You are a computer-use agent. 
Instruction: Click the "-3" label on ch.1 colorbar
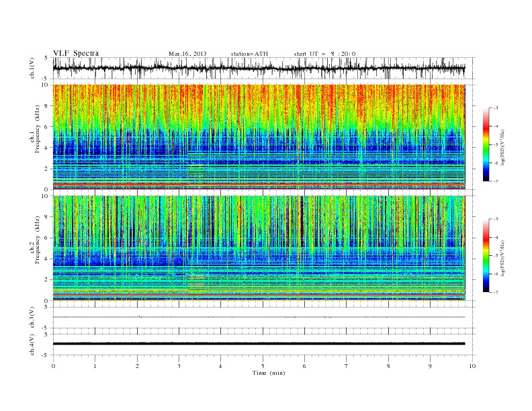click(496, 108)
